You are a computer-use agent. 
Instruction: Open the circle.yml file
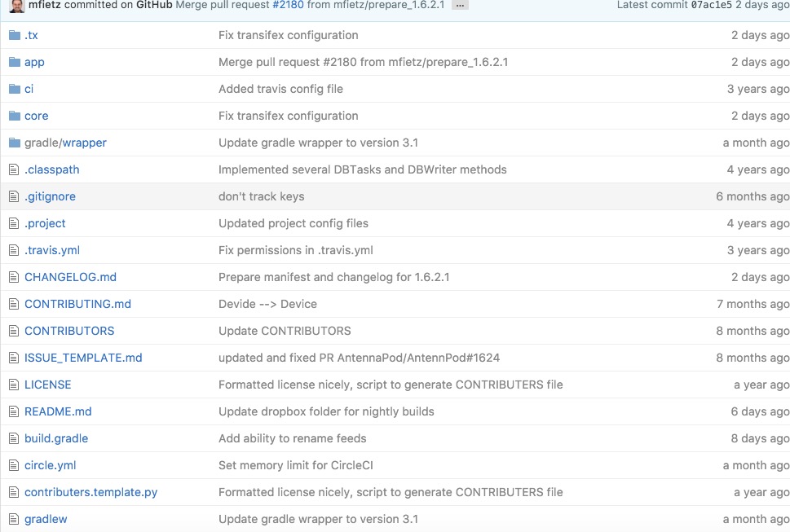click(x=51, y=465)
